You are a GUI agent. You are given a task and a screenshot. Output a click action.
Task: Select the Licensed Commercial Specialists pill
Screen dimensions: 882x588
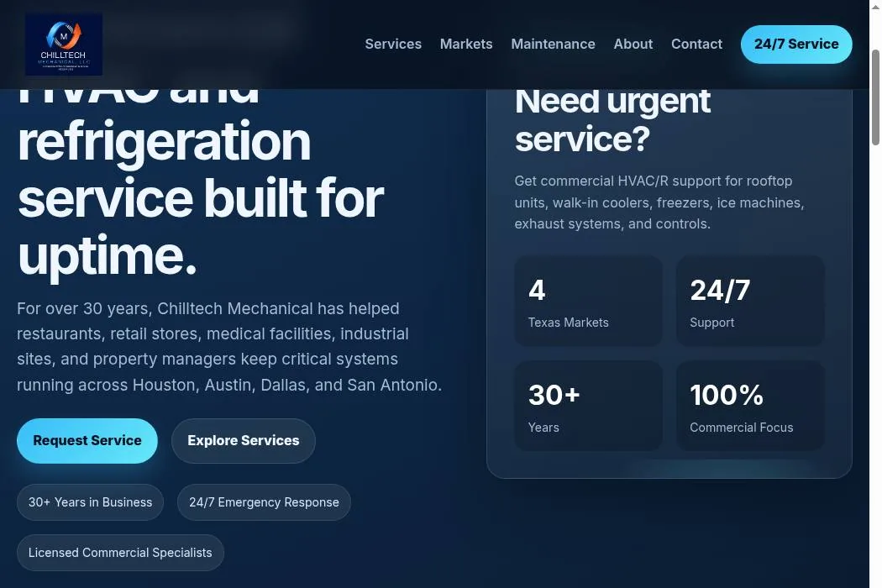pos(120,553)
